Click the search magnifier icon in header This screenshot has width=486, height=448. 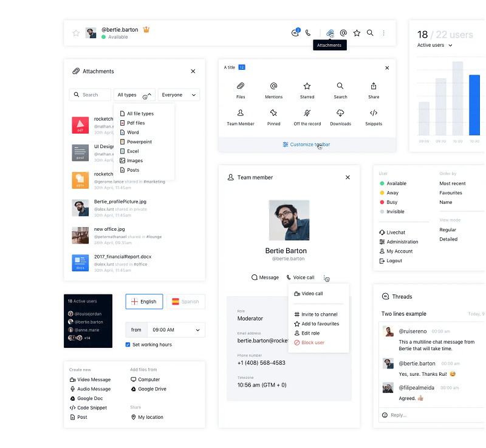pyautogui.click(x=370, y=33)
